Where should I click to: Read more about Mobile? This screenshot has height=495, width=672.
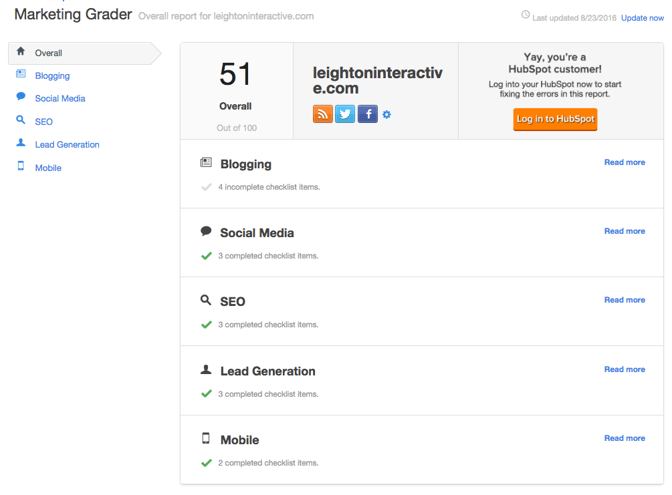tap(624, 438)
